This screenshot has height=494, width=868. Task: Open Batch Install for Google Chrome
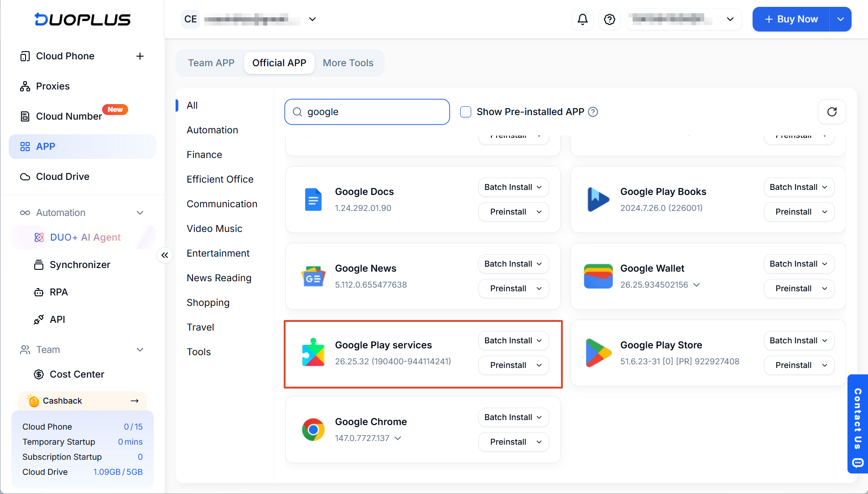click(514, 417)
